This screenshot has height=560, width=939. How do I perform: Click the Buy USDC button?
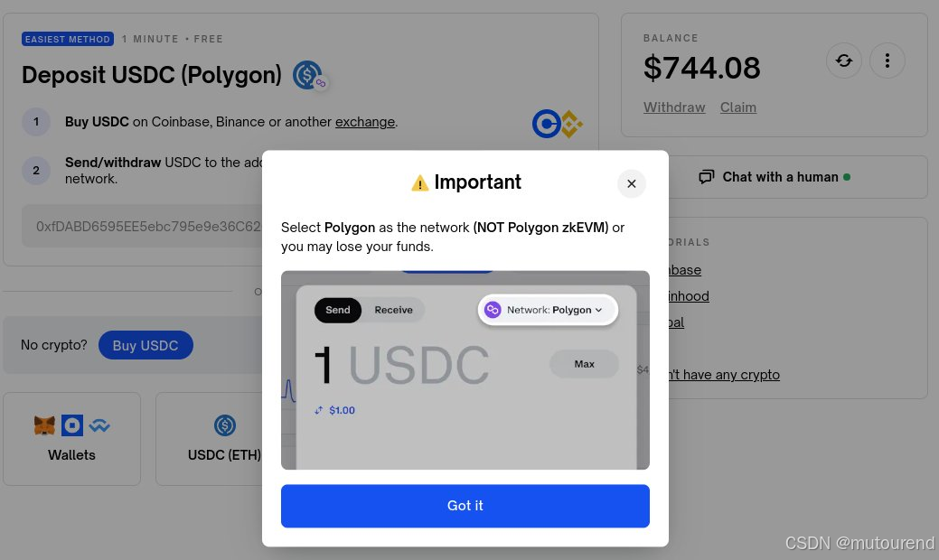click(146, 345)
